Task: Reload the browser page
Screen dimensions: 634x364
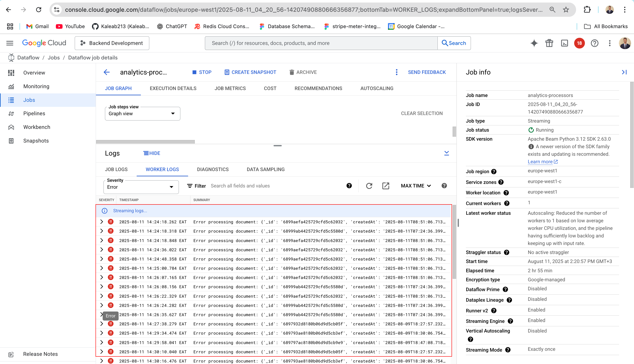Action: click(38, 10)
